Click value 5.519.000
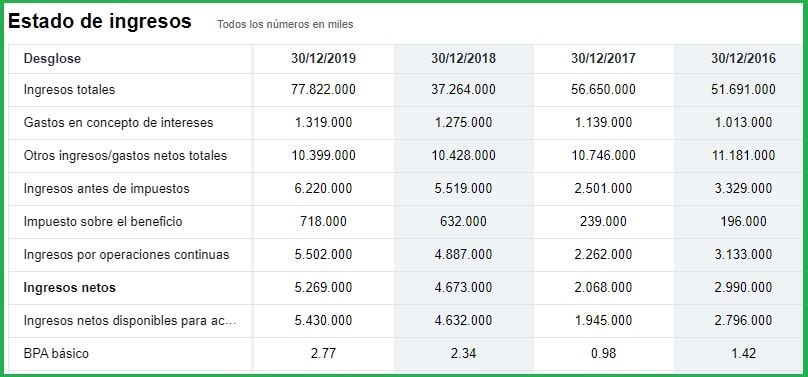 click(463, 188)
